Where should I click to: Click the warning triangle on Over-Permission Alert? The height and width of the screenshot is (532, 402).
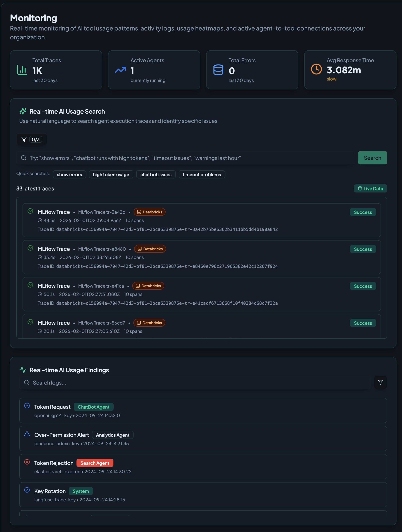(x=27, y=434)
